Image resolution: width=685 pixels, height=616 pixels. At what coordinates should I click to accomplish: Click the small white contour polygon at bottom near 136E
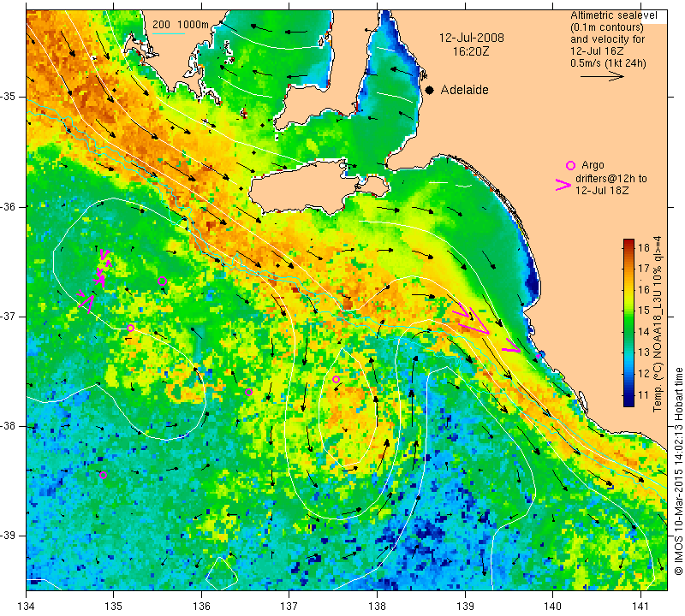pos(222,572)
